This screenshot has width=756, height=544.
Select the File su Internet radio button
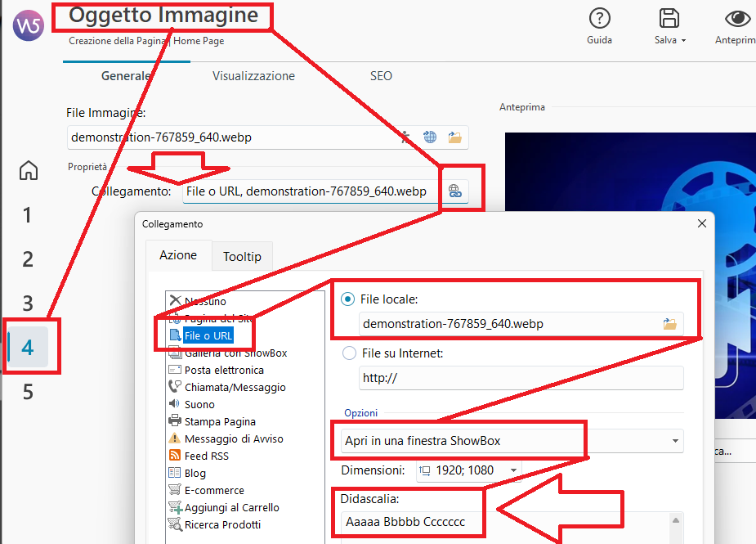coord(348,353)
